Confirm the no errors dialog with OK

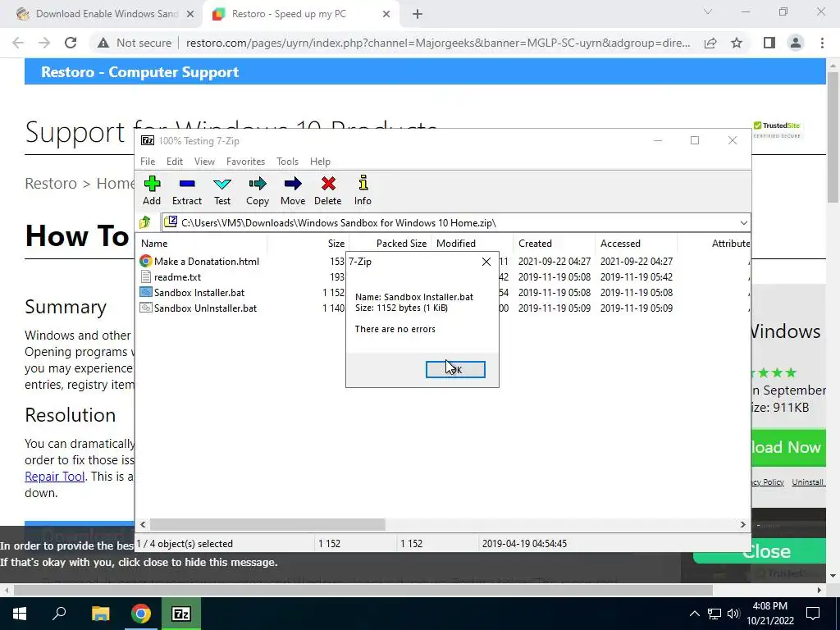455,370
